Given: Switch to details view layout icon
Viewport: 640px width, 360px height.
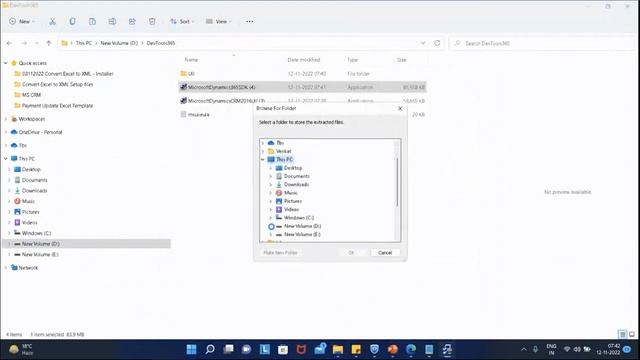Looking at the screenshot, I should pyautogui.click(x=622, y=334).
